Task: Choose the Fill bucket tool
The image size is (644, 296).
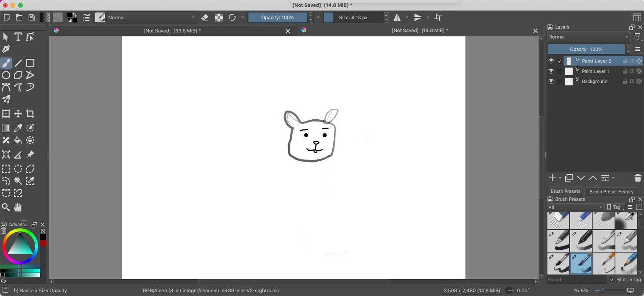Action: coord(18,140)
